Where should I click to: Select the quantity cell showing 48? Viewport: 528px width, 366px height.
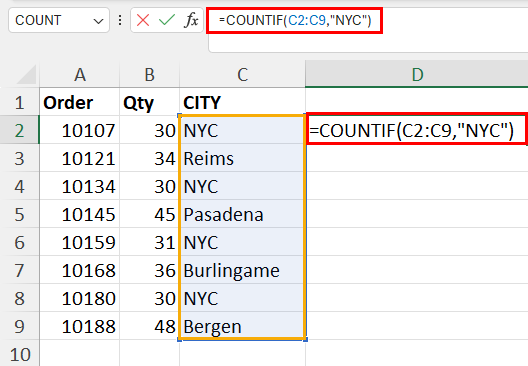pos(150,326)
